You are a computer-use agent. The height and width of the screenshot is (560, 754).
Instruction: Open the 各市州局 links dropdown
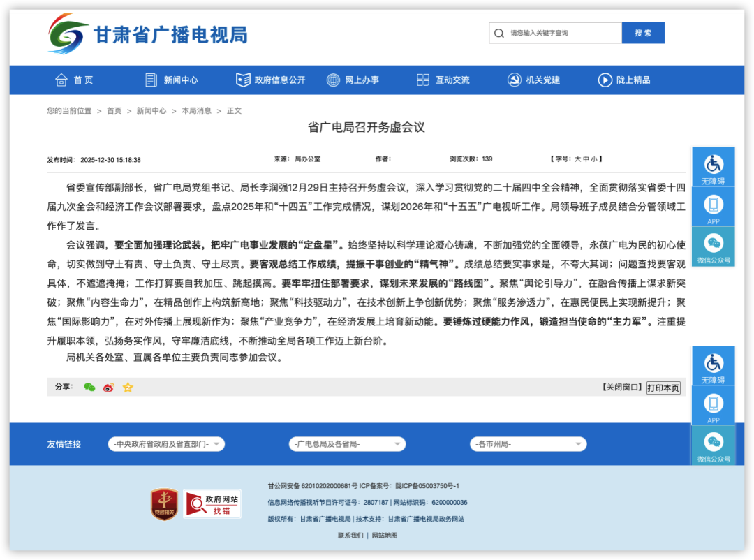[x=528, y=443]
